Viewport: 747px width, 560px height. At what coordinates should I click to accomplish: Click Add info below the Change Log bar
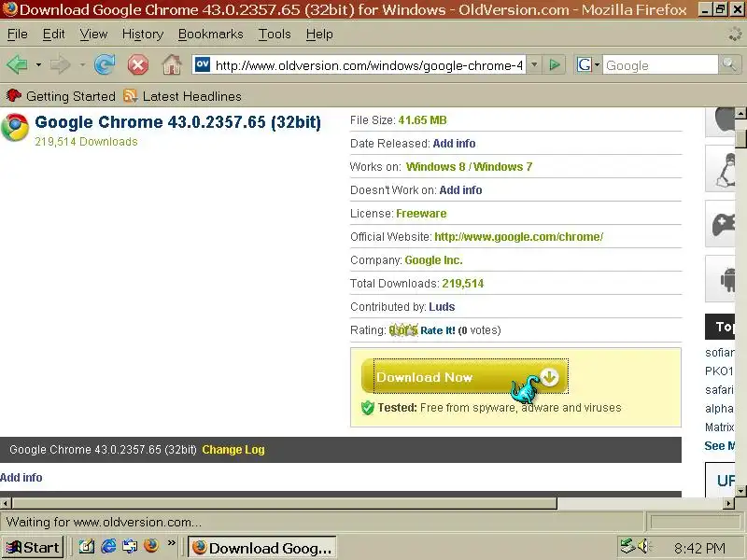coord(21,477)
